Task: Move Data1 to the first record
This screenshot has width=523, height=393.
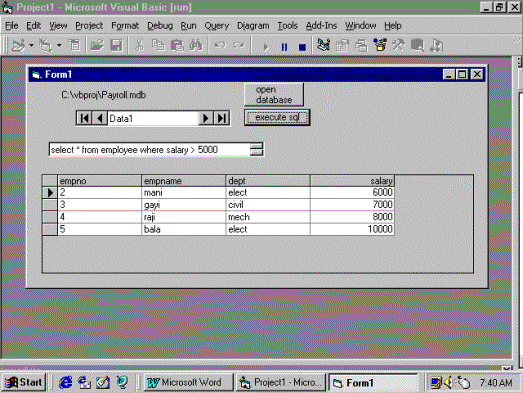Action: [84, 118]
